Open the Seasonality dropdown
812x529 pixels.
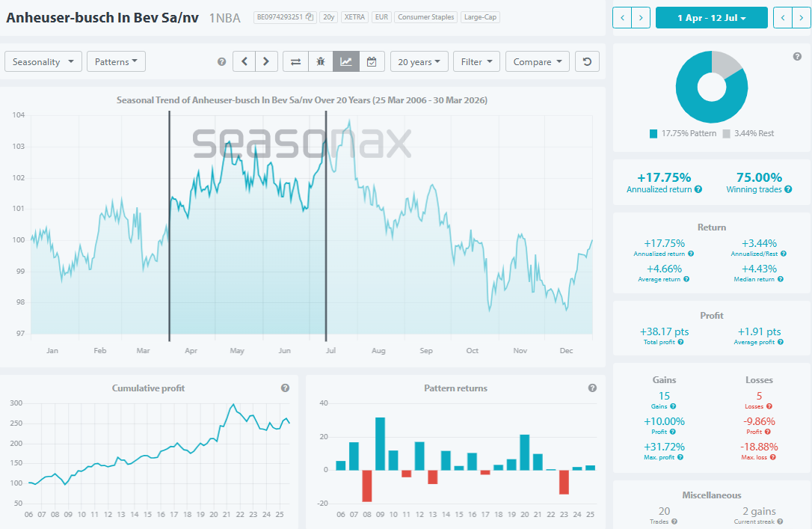pos(43,61)
